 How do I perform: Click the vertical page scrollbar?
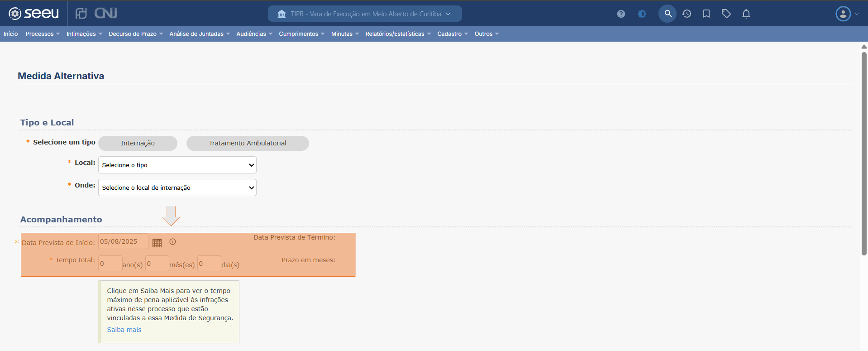[x=864, y=153]
